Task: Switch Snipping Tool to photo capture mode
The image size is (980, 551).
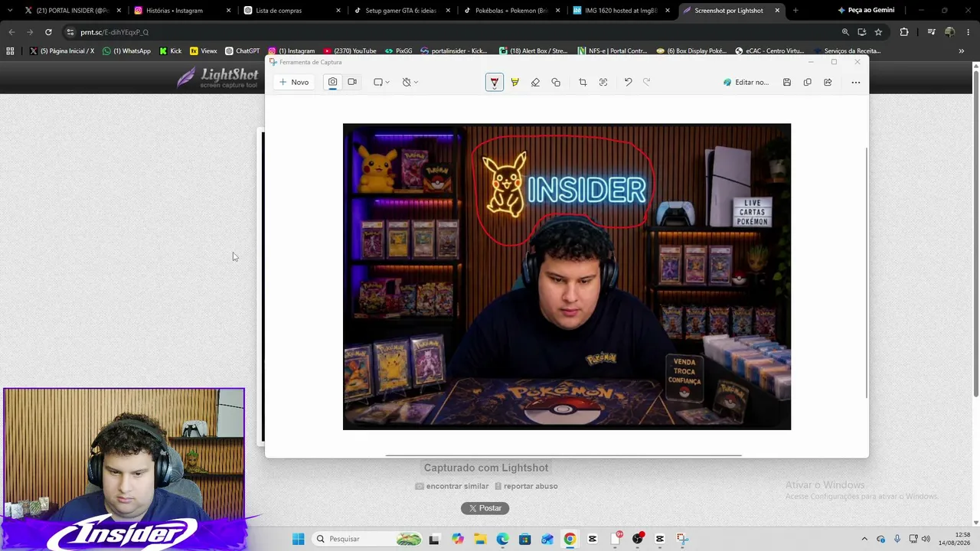Action: point(332,82)
